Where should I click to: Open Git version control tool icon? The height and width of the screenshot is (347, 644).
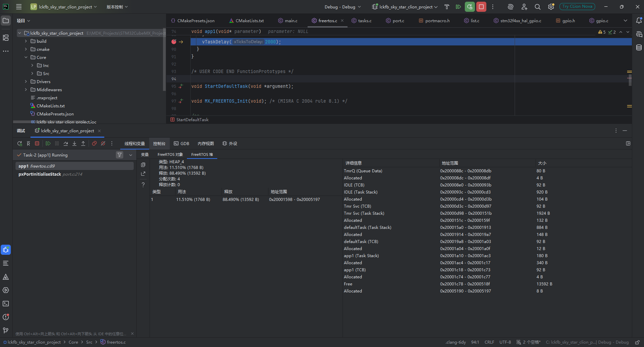coord(6,331)
